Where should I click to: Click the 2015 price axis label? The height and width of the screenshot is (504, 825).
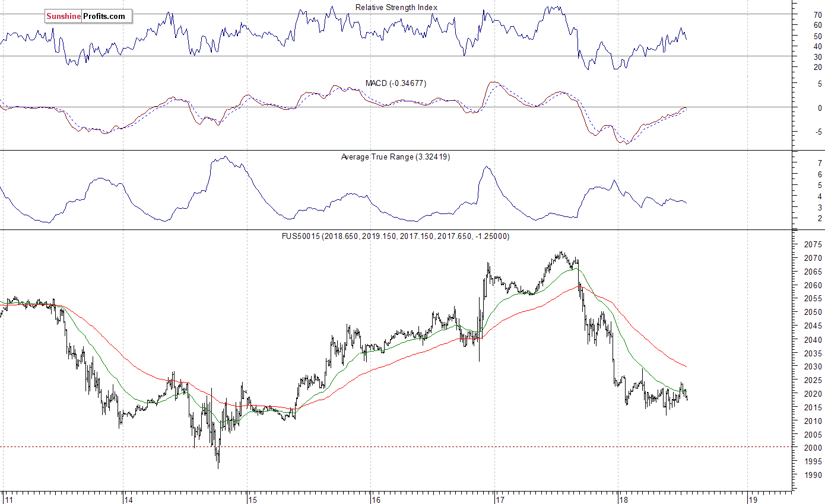click(x=814, y=408)
